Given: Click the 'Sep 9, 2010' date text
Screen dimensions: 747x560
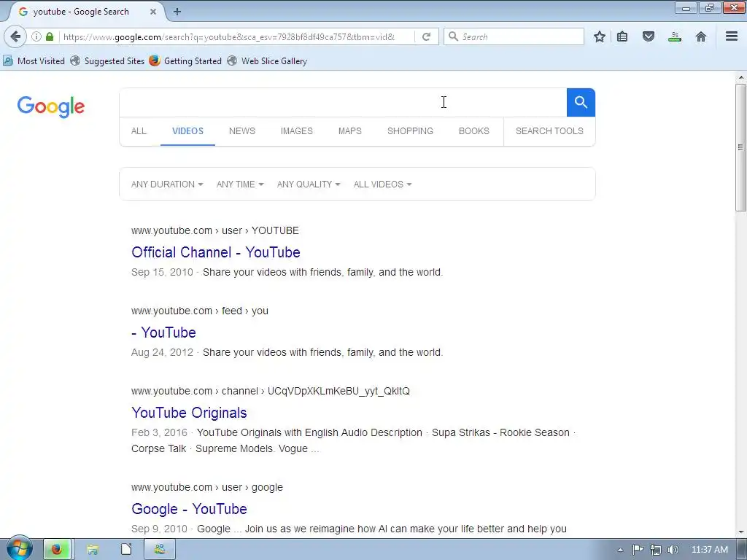Looking at the screenshot, I should pyautogui.click(x=159, y=529).
